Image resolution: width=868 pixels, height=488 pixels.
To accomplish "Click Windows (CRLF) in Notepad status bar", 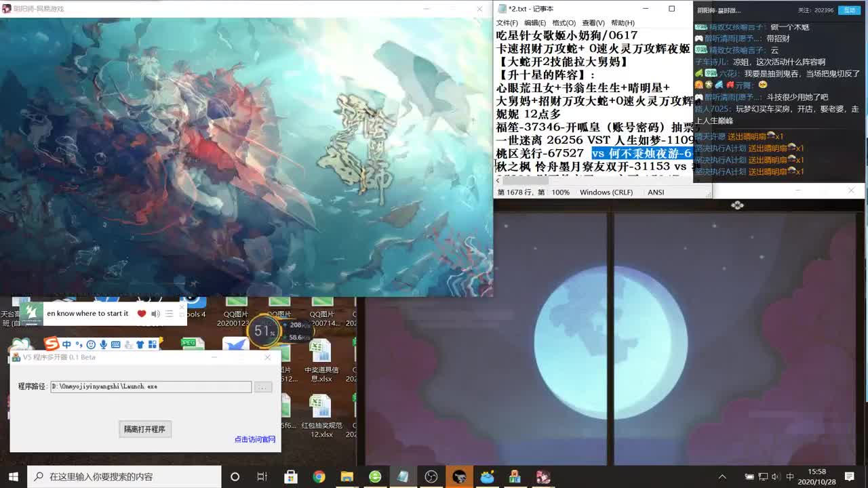I will 606,192.
